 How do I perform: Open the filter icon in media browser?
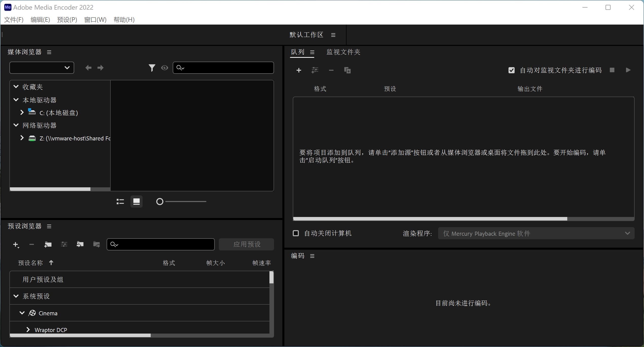click(x=152, y=67)
